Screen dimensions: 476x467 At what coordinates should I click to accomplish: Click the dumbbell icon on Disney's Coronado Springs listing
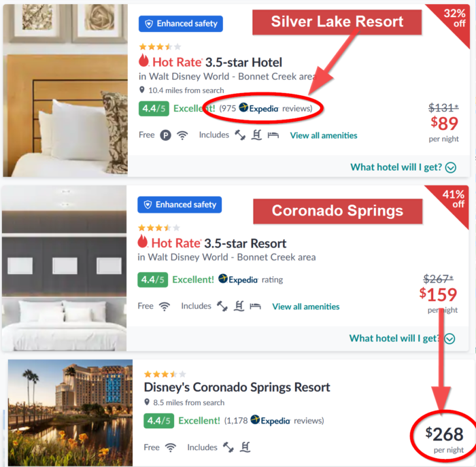pos(228,447)
